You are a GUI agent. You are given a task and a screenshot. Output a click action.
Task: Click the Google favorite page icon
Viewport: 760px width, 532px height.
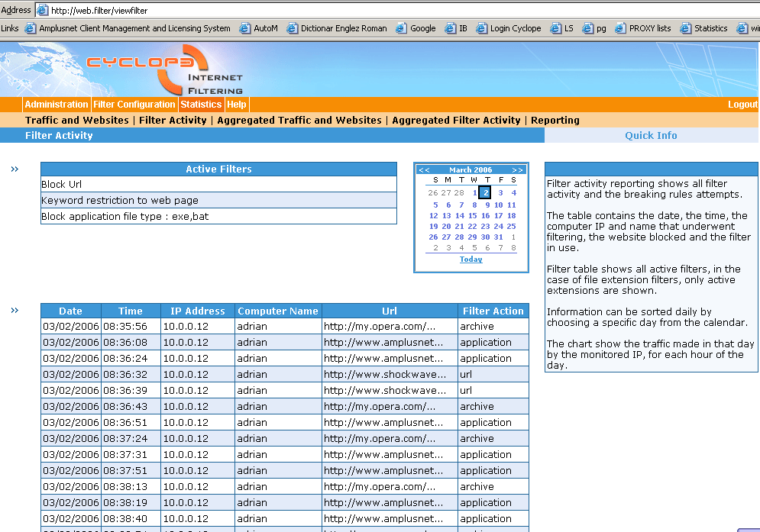pyautogui.click(x=401, y=28)
